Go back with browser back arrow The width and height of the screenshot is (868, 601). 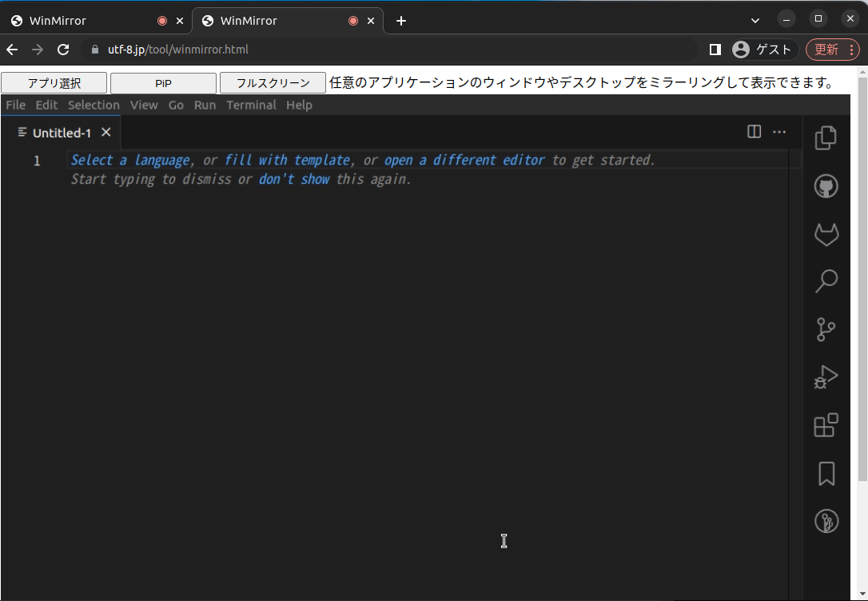tap(12, 50)
